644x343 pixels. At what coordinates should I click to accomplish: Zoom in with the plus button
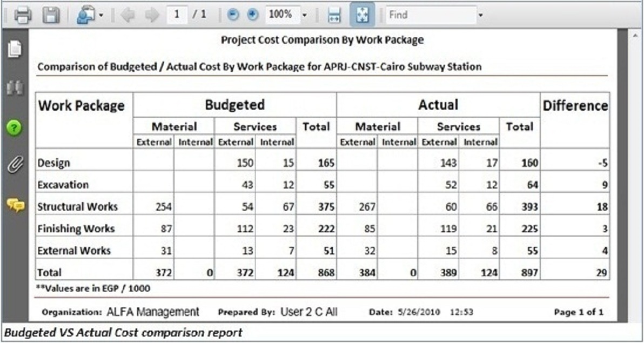(x=252, y=15)
